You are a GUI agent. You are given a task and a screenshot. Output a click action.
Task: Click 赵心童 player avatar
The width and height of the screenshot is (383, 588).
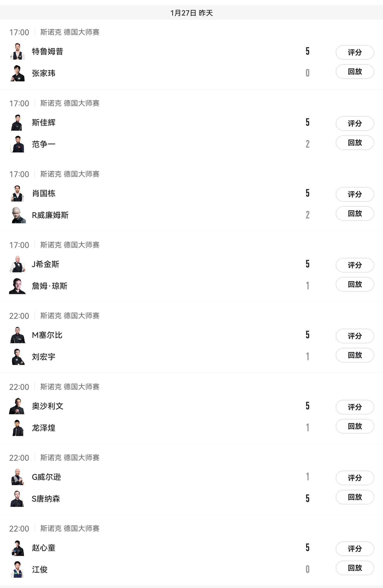(17, 548)
